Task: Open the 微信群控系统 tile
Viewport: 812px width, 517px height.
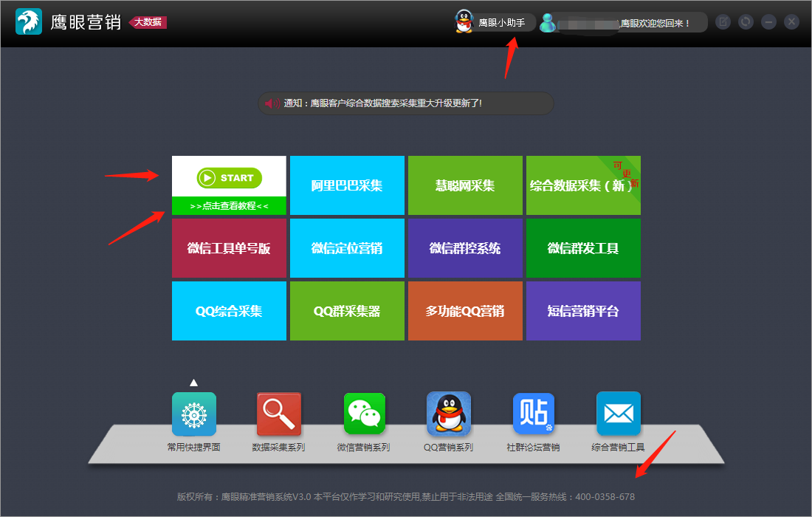Action: [465, 248]
